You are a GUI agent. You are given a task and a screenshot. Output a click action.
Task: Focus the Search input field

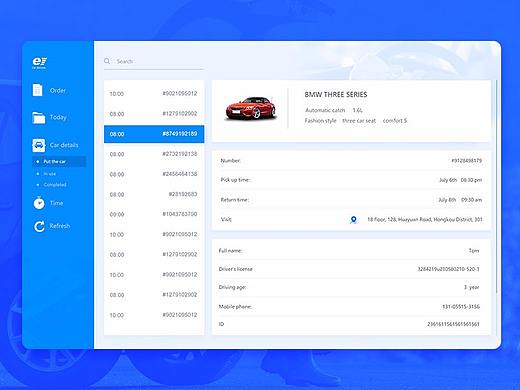154,61
